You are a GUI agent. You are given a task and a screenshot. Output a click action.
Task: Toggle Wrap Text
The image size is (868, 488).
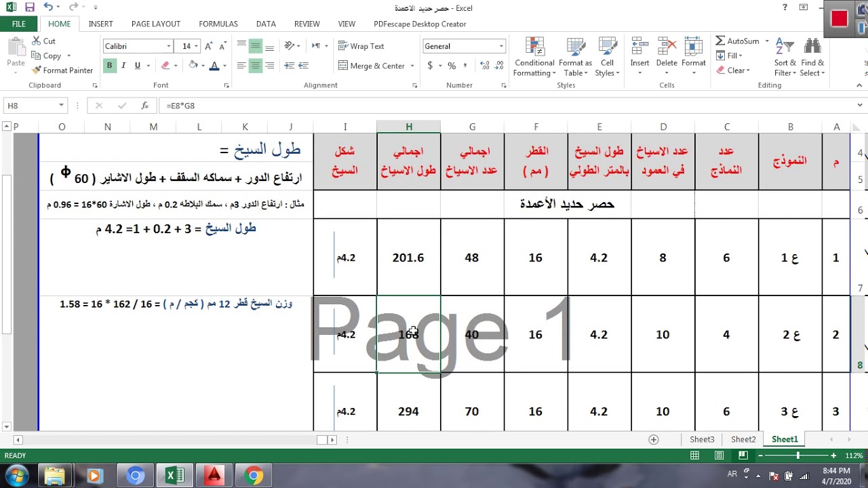pos(361,46)
